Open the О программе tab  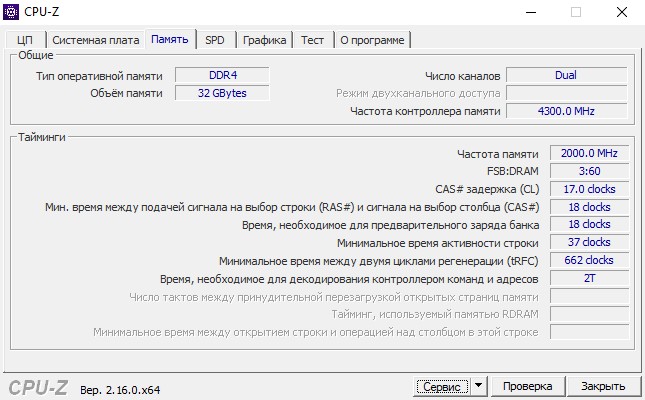[372, 40]
